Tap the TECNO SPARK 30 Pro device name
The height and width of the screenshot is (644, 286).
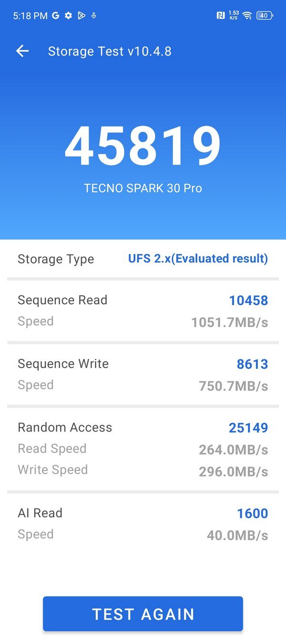pos(143,188)
